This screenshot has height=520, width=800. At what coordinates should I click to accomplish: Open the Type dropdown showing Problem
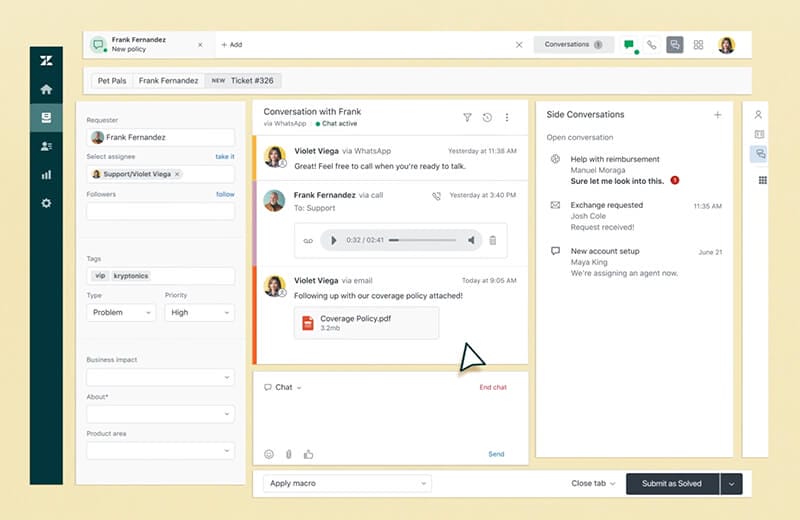click(121, 312)
